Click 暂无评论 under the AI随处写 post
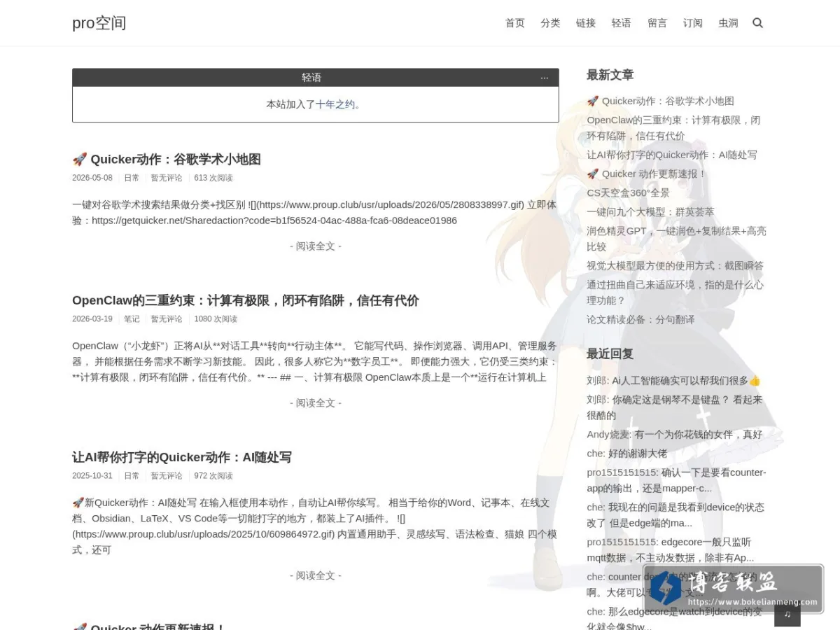This screenshot has width=840, height=630. (x=167, y=476)
